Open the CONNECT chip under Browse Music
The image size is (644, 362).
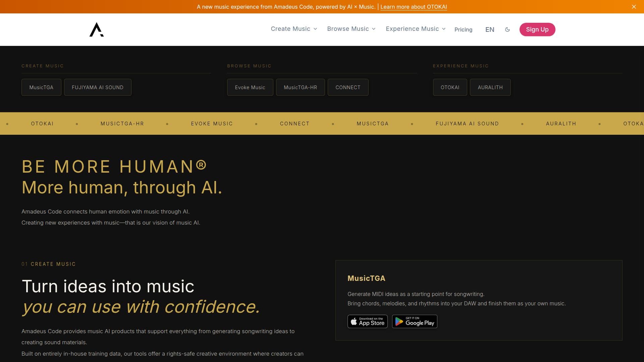pyautogui.click(x=348, y=87)
